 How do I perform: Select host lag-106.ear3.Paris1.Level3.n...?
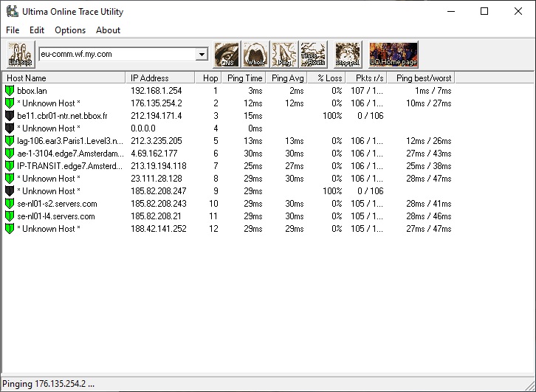pyautogui.click(x=70, y=141)
